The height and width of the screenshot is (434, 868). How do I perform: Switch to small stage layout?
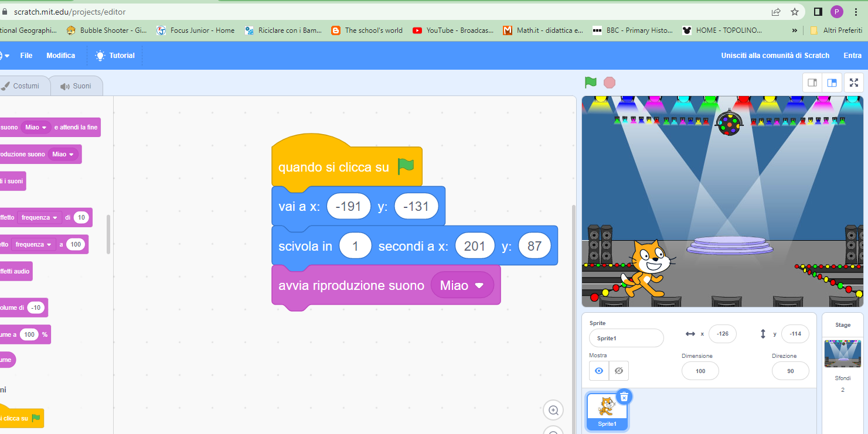(x=812, y=83)
